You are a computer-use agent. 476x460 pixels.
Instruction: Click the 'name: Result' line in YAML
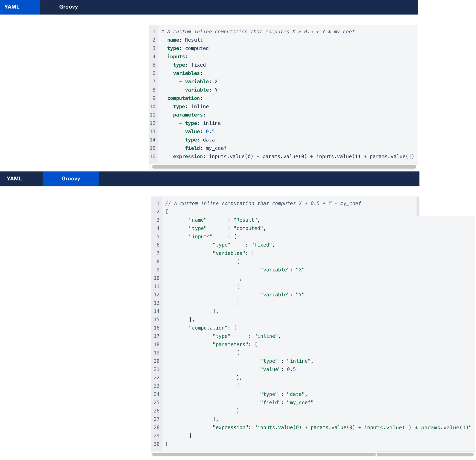click(x=185, y=40)
